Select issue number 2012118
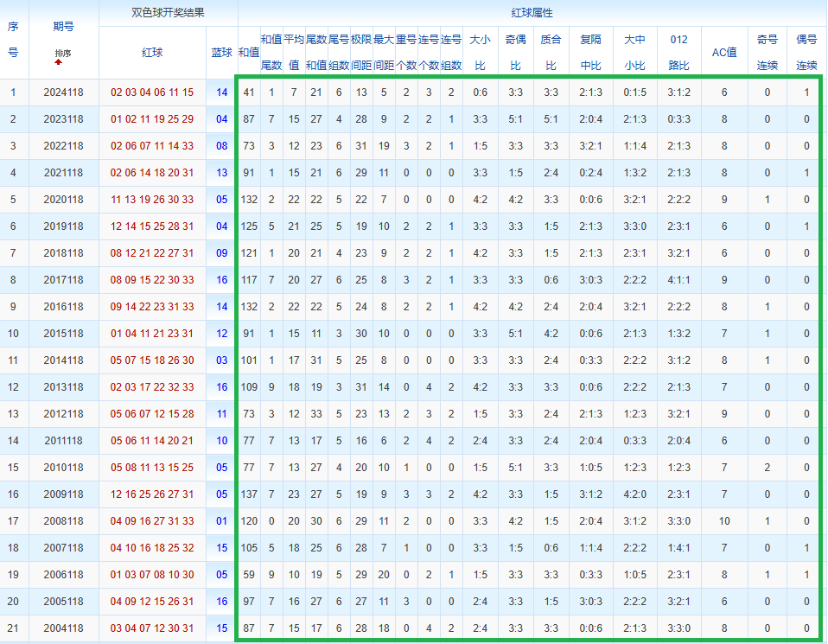The image size is (828, 644). point(63,414)
